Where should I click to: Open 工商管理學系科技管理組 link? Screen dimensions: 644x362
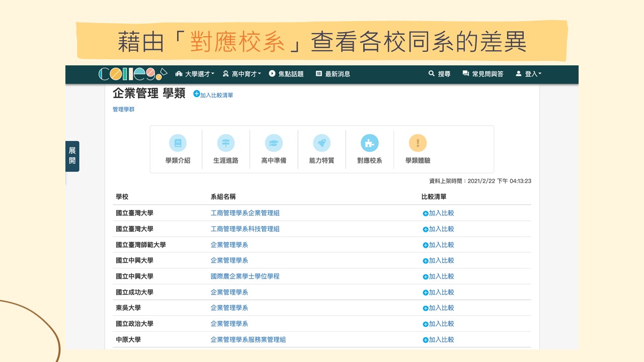245,229
